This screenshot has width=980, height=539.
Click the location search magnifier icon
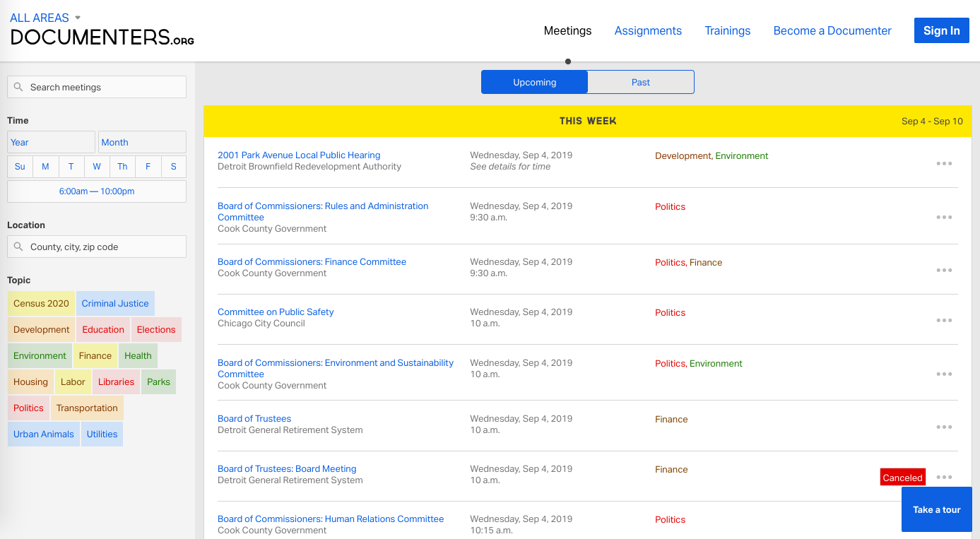18,247
